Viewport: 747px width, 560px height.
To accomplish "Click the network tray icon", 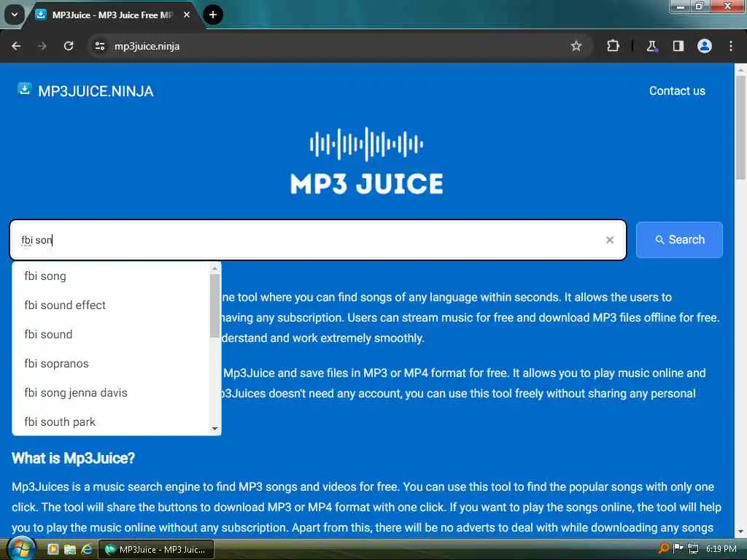I will click(693, 548).
